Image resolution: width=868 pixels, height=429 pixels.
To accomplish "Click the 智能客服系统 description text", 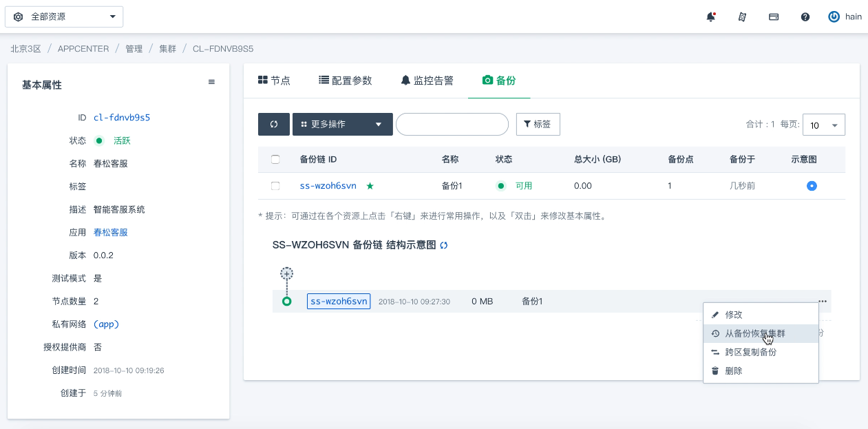I will pos(119,209).
